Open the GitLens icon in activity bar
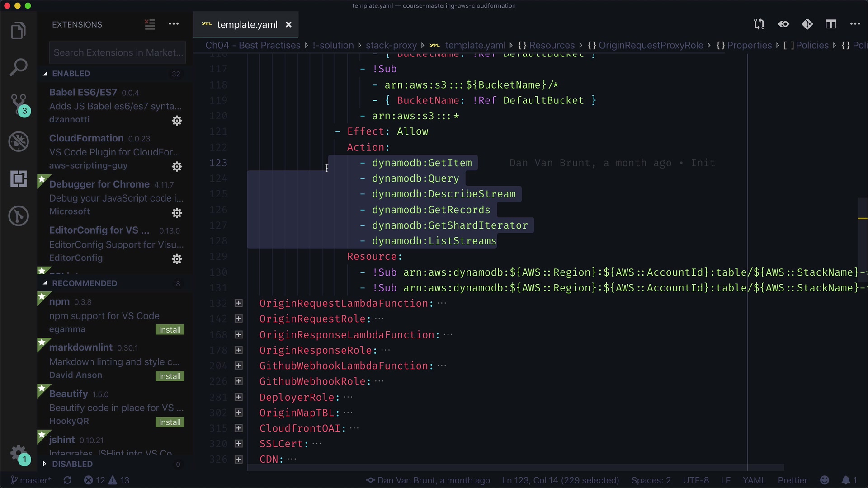 pos(19,216)
